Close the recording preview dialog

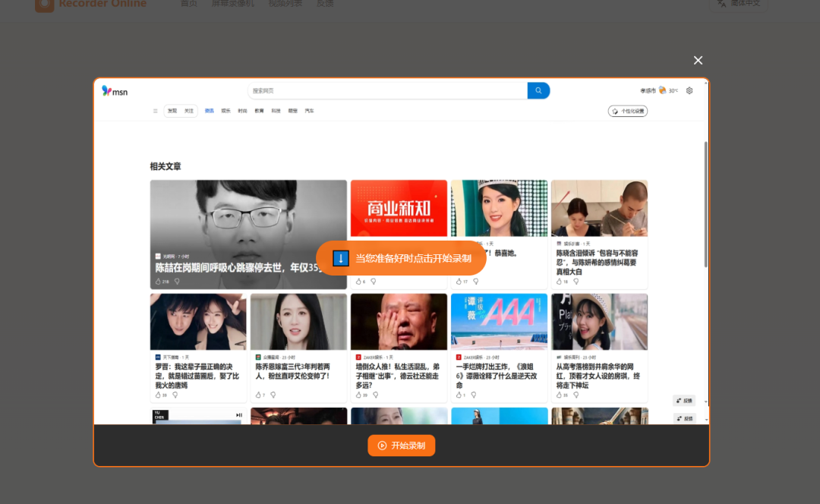[x=698, y=60]
